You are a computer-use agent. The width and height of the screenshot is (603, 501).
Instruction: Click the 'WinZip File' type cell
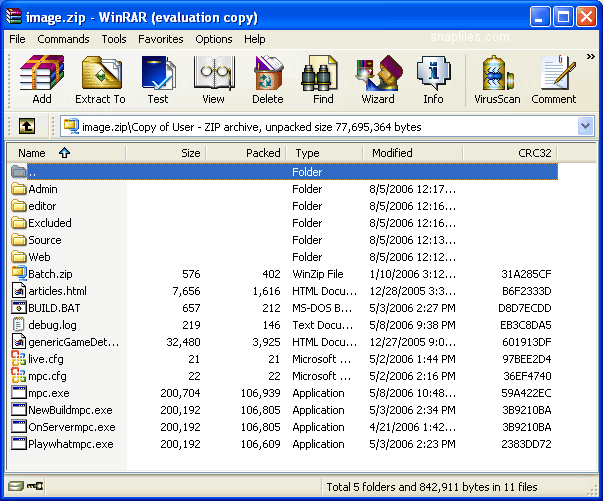[x=318, y=274]
